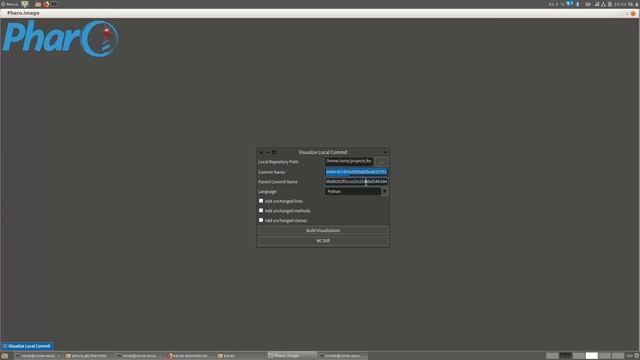The width and height of the screenshot is (640, 360).
Task: Click the show desktop icon in top panel
Action: point(25,4)
